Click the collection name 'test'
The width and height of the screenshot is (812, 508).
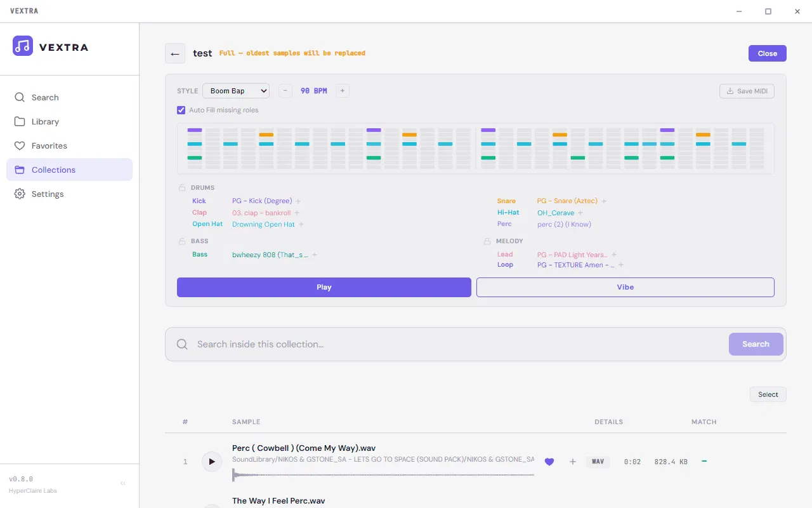[202, 53]
